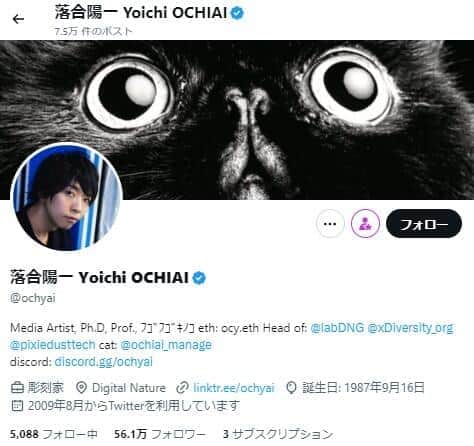The height and width of the screenshot is (446, 474).
Task: View the 56.1万 followers list
Action: point(160,434)
